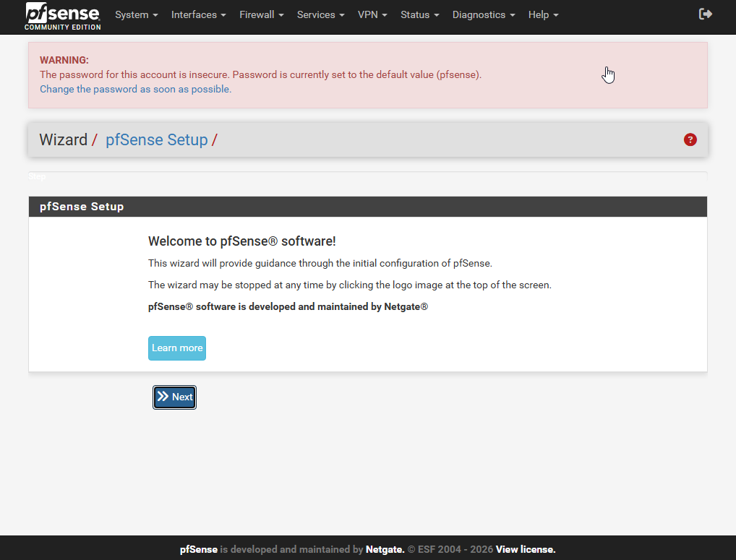
Task: Open the red help question mark icon
Action: 690,139
